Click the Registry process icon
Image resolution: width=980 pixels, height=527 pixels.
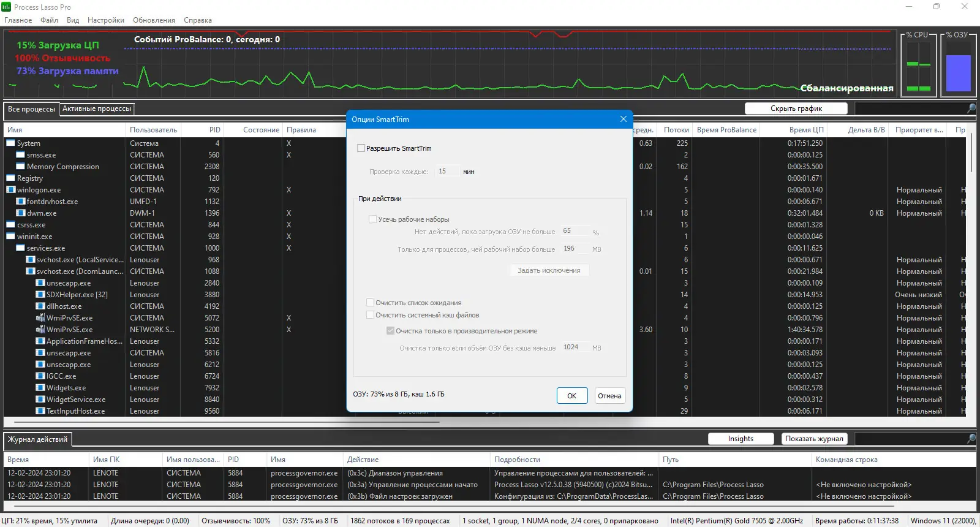click(10, 178)
